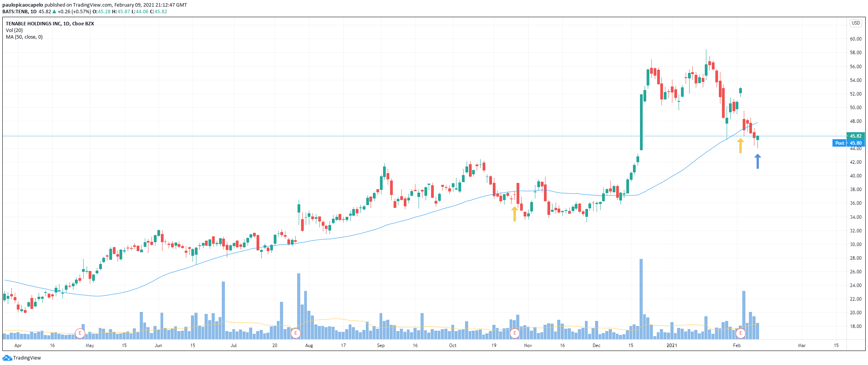Image resolution: width=868 pixels, height=365 pixels.
Task: Click the 54.00 price axis label
Action: coord(856,80)
